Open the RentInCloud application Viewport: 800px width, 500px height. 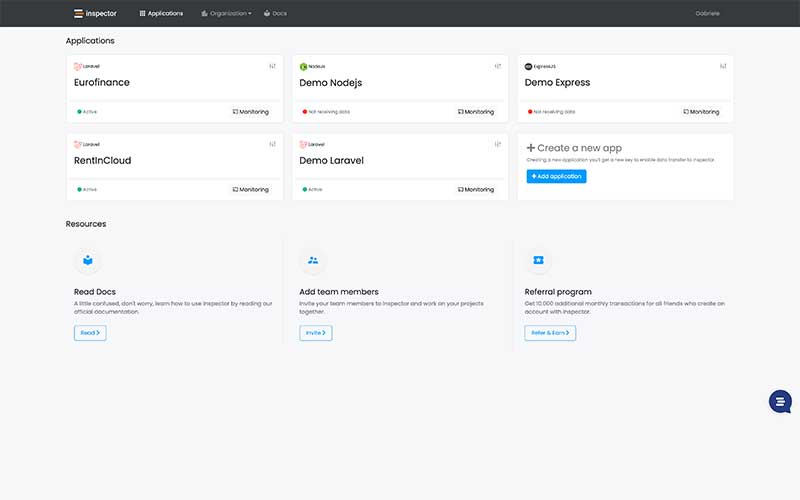point(103,160)
